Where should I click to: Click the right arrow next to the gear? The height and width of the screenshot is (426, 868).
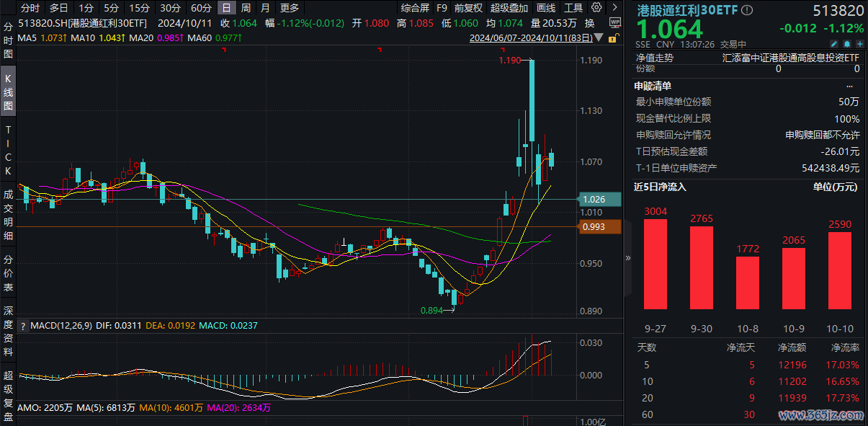(x=613, y=8)
